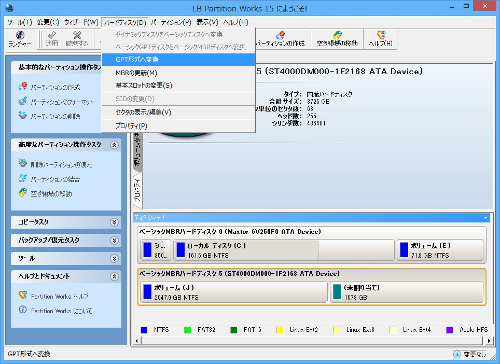
Task: Collapse the Help and Documents panel
Action: click(114, 276)
